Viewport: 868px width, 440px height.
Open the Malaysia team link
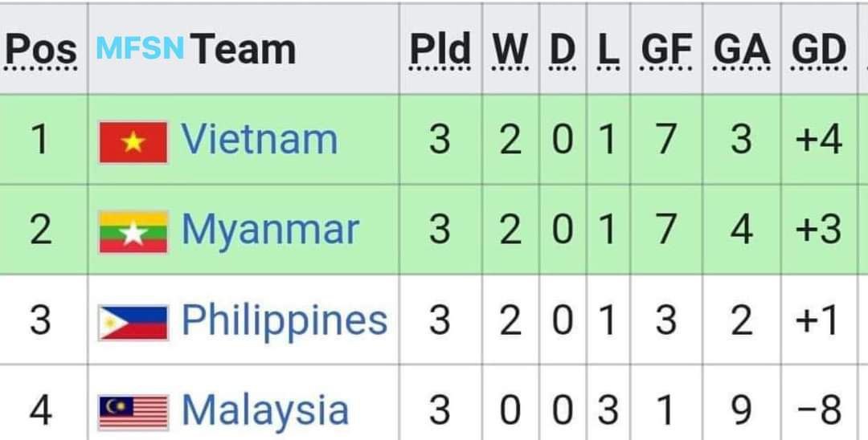point(265,410)
